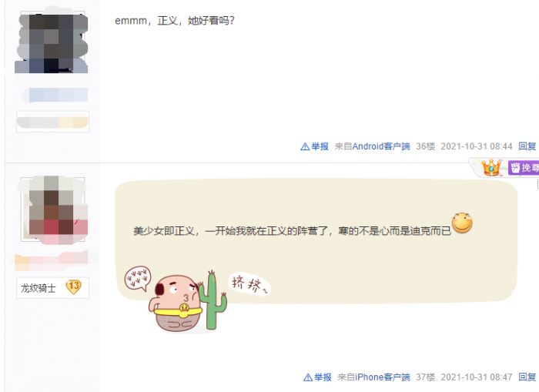Click 举报 link under post 36
The height and width of the screenshot is (392, 539).
[x=320, y=146]
